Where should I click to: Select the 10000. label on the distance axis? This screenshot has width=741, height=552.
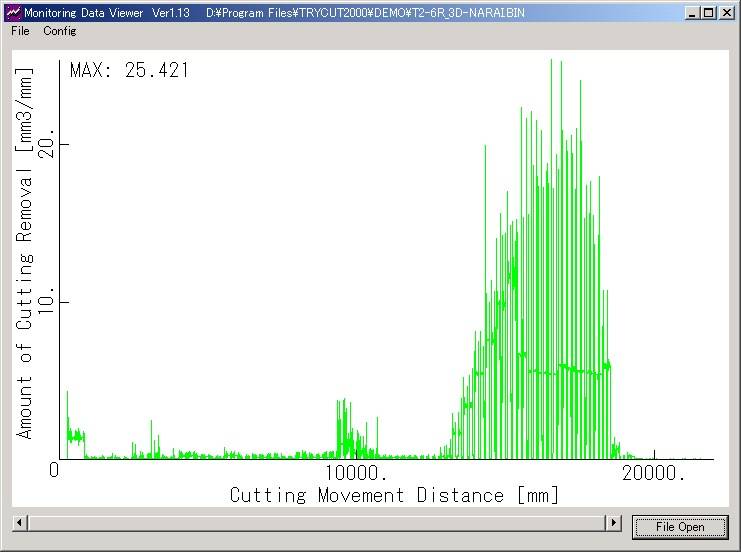tap(356, 471)
